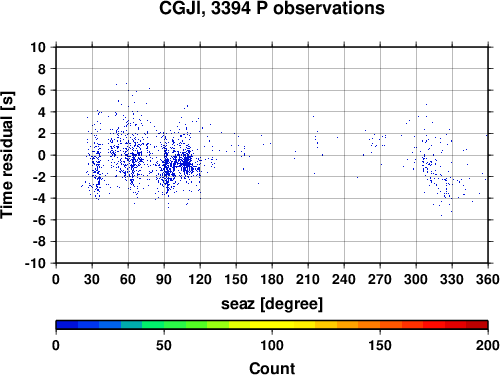The image size is (500, 375).
Task: Click the dark red end of colorbar
Action: [477, 325]
